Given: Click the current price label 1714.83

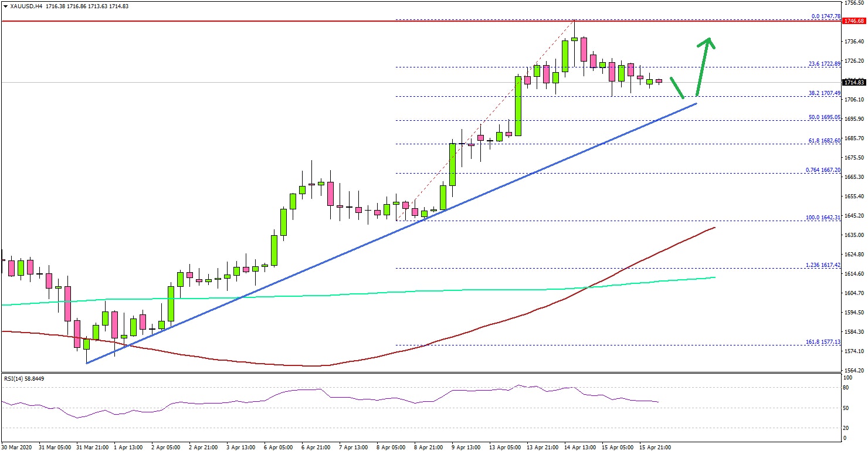Looking at the screenshot, I should [853, 83].
